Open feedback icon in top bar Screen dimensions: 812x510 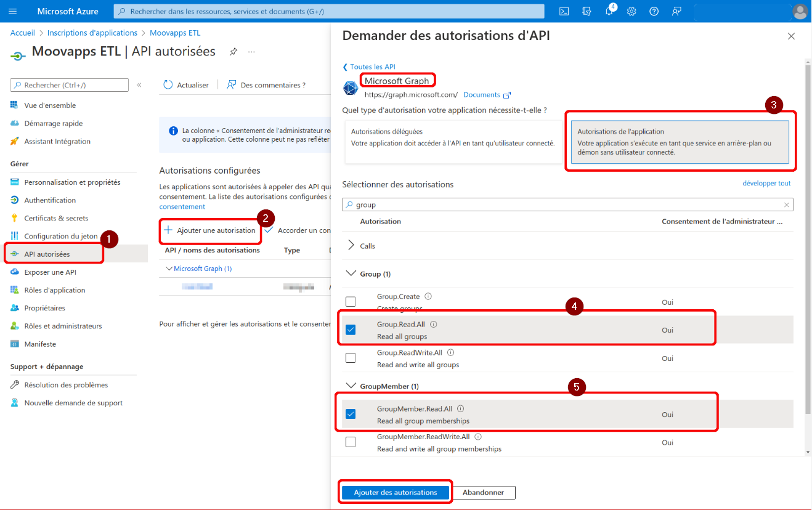676,11
